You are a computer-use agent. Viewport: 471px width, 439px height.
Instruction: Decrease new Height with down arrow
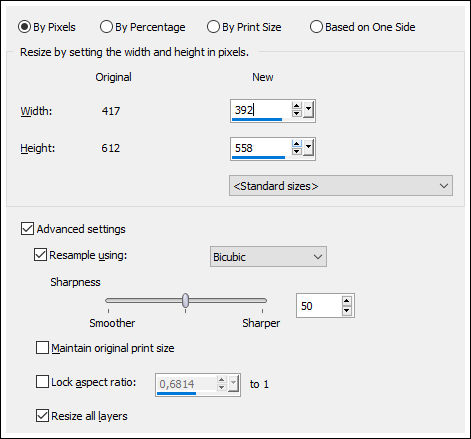(296, 151)
